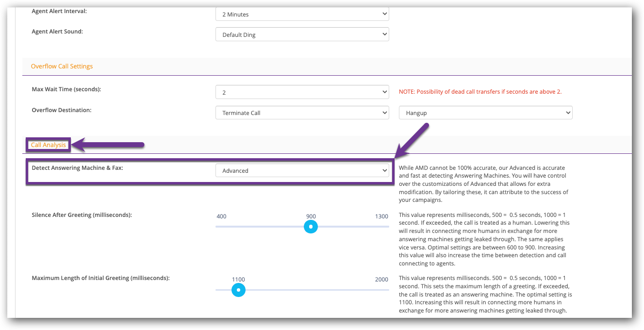Click the Silence After Greeting slider track near 1300
Viewport: 644px width, 330px height.
click(381, 227)
